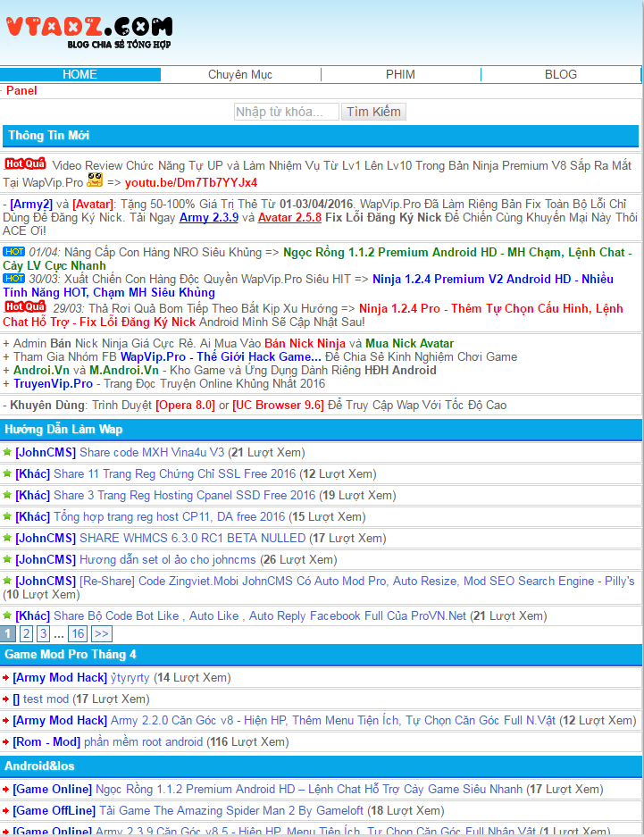644x837 pixels.
Task: Click the red arrow beside phần mềm root android
Action: click(5, 742)
